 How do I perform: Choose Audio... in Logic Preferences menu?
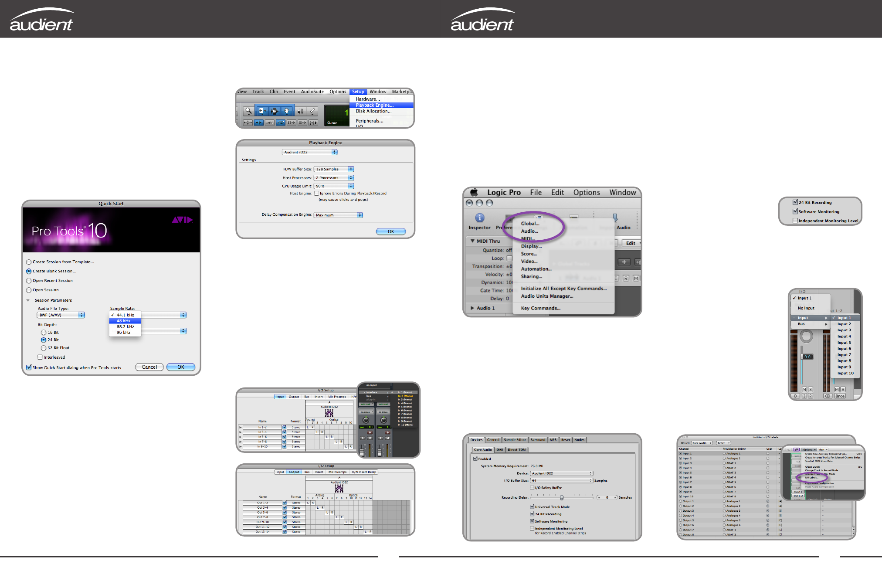(x=529, y=231)
